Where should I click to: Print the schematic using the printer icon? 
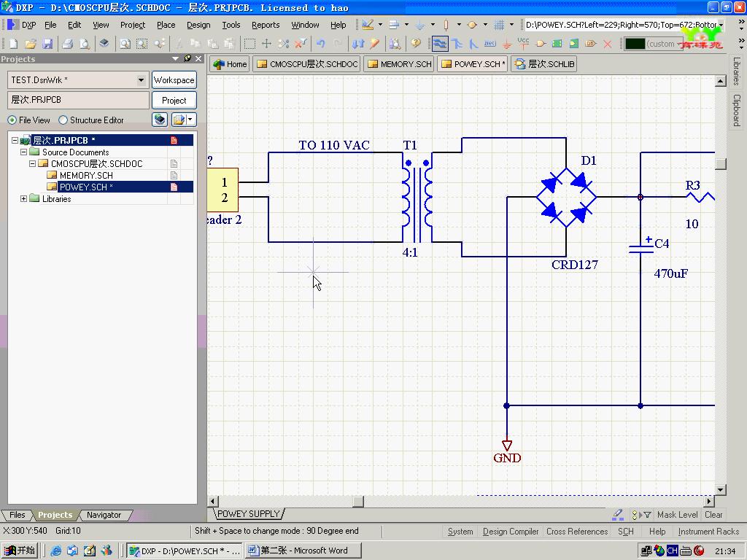(68, 44)
